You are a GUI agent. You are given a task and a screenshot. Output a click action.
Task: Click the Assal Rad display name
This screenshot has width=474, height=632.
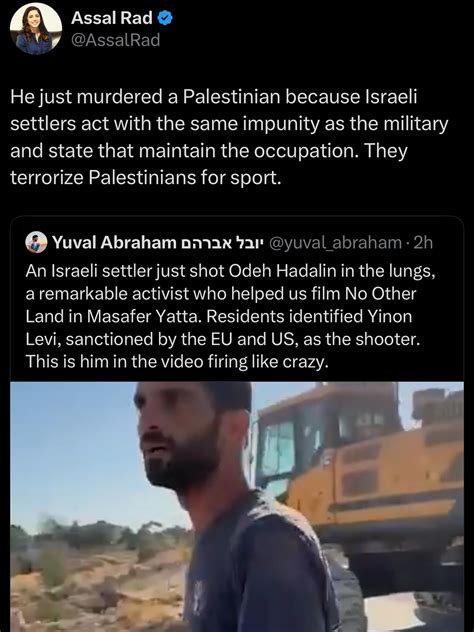click(112, 18)
